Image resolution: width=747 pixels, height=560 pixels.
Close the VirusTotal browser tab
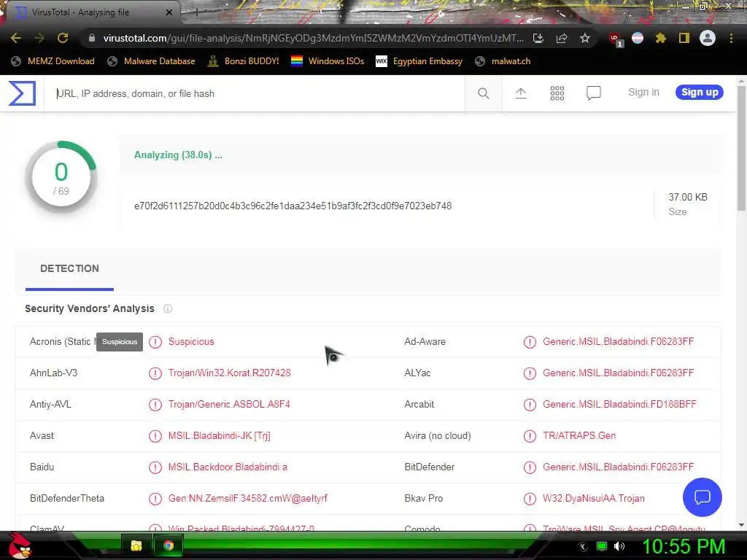169,12
